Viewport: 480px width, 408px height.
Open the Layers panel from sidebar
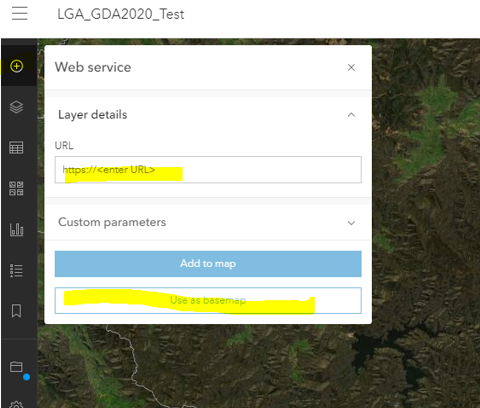coord(16,107)
